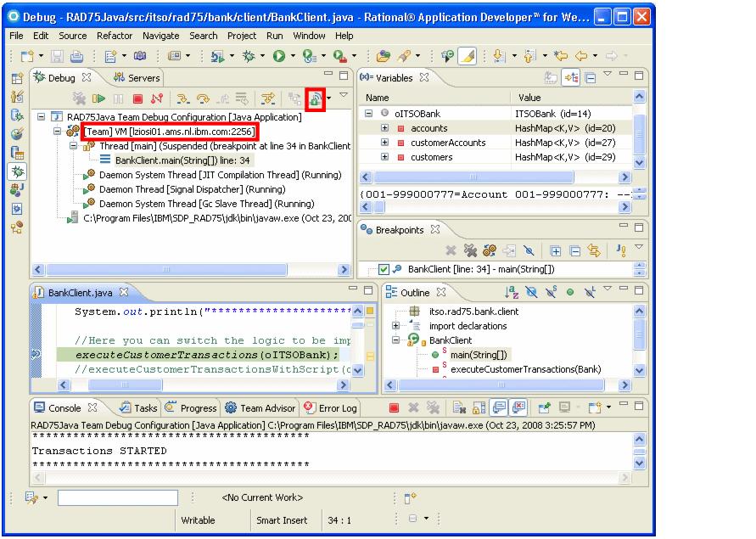Click Collapse All in Breakpoints toolbar
This screenshot has height=539, width=756.
(574, 251)
